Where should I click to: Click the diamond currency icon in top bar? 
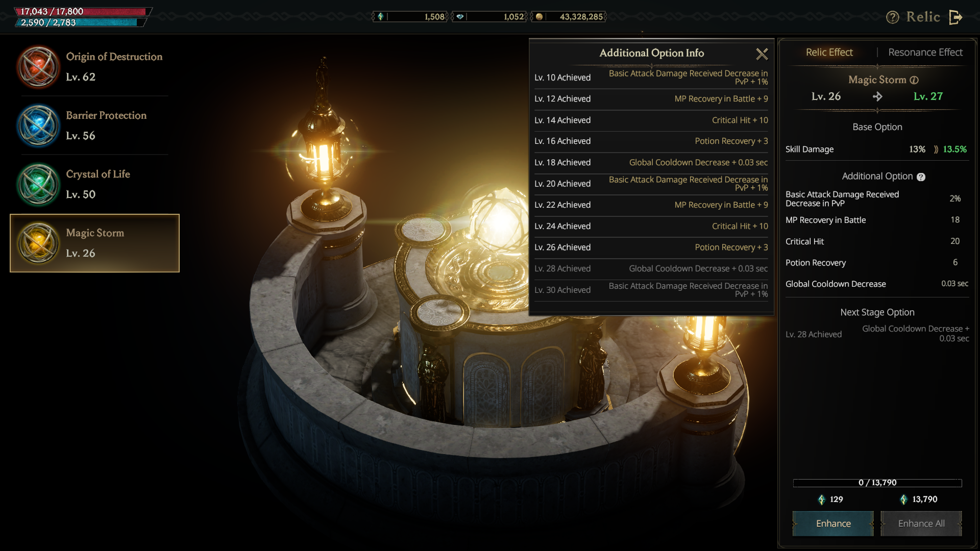[460, 17]
